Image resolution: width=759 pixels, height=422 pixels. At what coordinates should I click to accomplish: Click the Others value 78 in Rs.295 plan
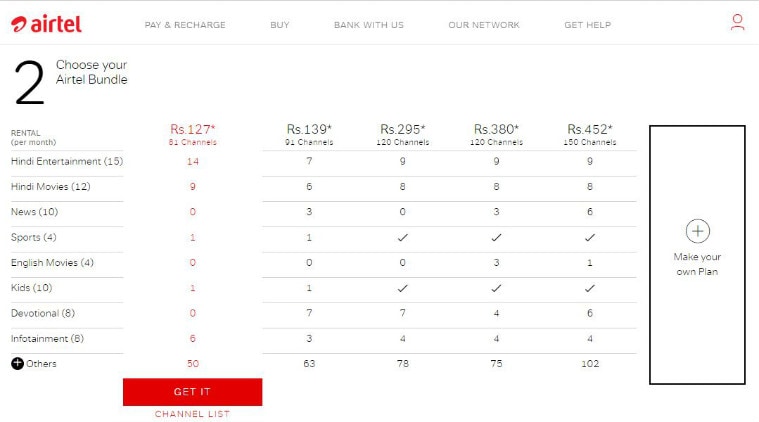point(403,364)
